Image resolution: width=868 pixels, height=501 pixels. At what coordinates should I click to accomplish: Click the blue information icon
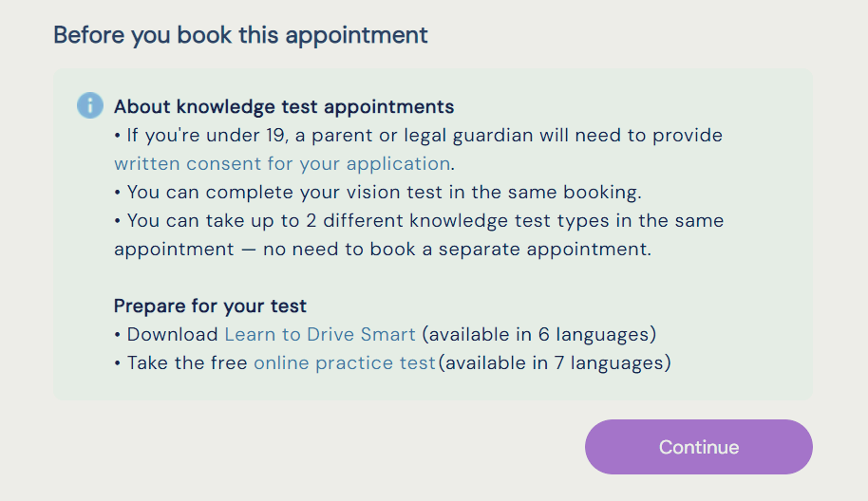89,105
